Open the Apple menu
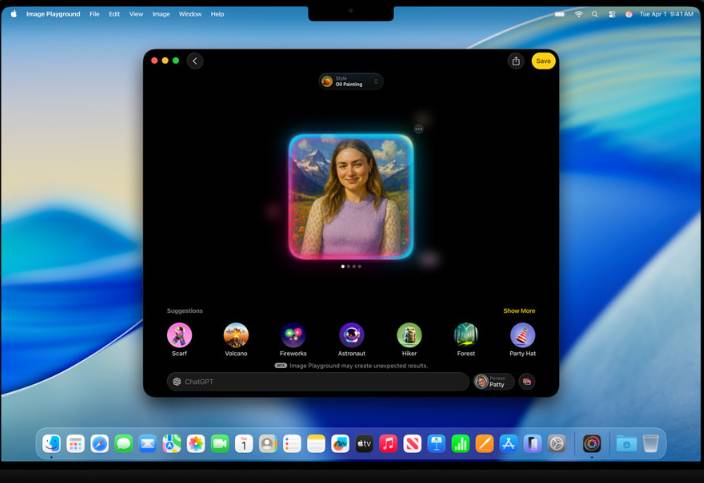Viewport: 704px width, 483px height. (x=13, y=14)
